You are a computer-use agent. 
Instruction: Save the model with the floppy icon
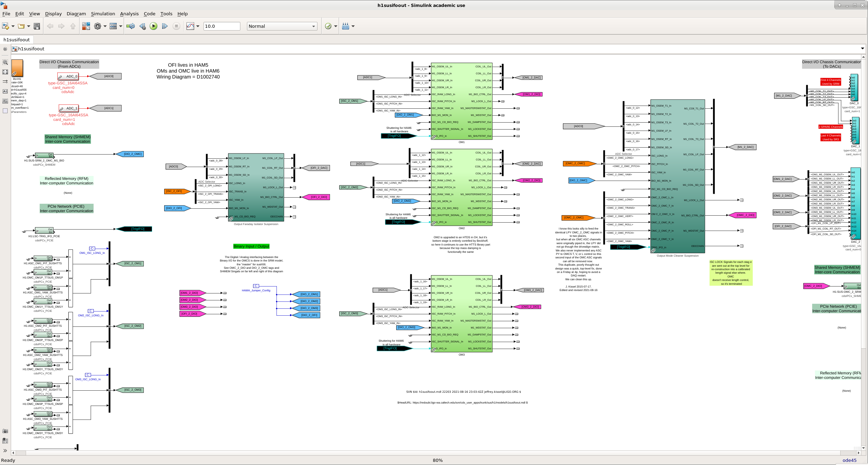[x=37, y=26]
